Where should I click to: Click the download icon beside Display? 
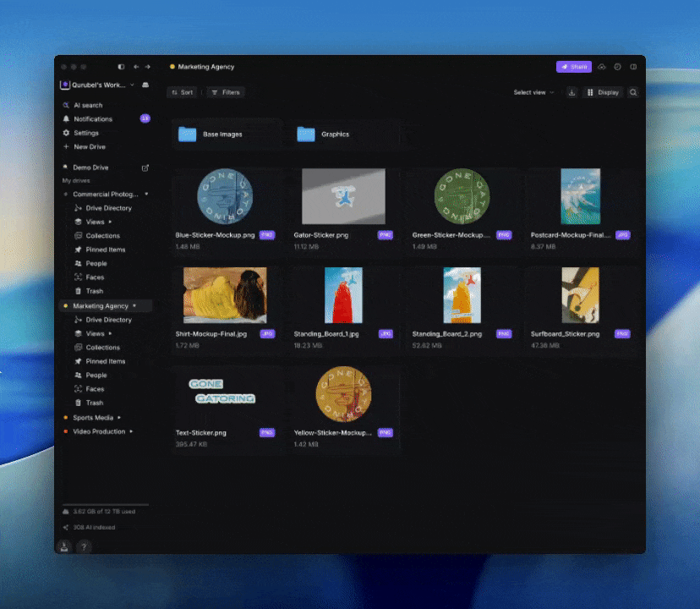coord(571,92)
